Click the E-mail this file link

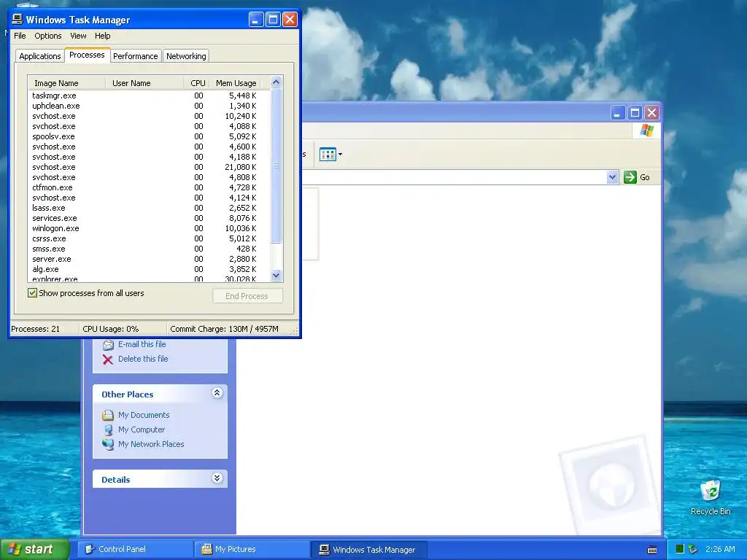[142, 344]
